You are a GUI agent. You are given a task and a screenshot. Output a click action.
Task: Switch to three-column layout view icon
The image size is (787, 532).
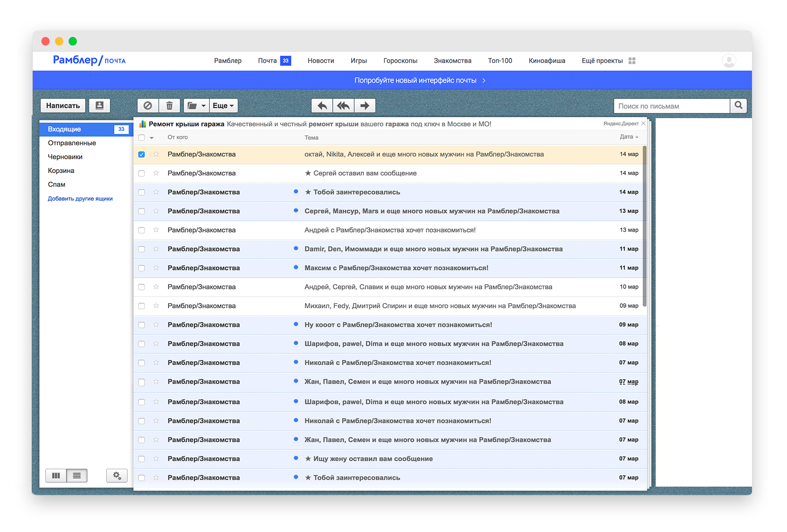56,476
